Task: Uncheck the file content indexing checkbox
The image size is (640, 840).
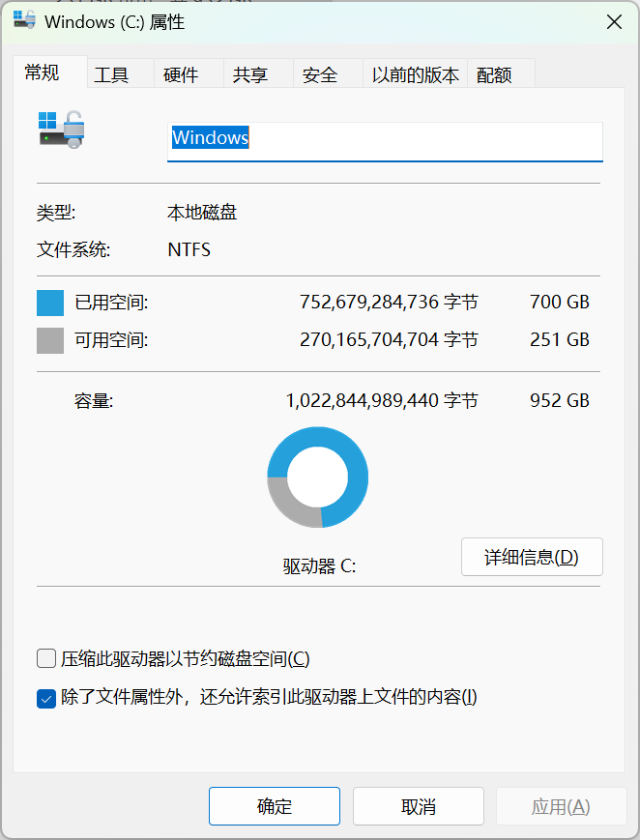Action: [46, 698]
